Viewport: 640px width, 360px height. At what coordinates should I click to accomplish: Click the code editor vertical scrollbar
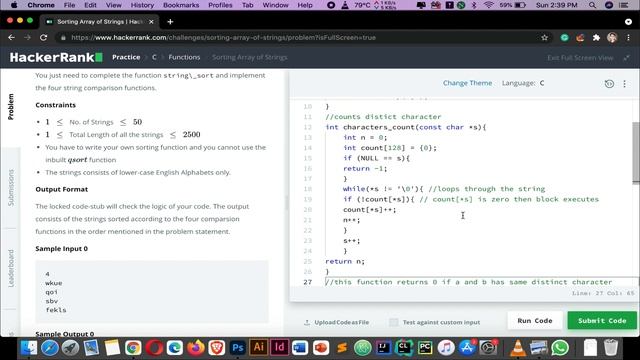click(636, 153)
